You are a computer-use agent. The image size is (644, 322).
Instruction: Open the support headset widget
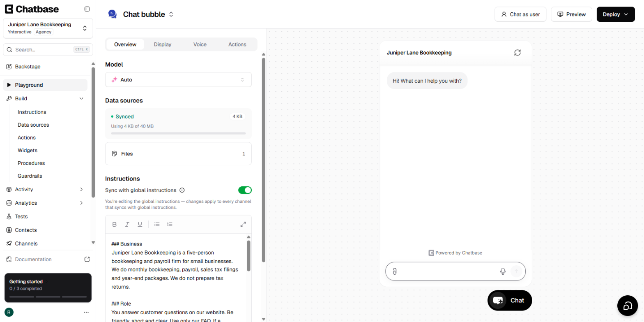(x=628, y=306)
